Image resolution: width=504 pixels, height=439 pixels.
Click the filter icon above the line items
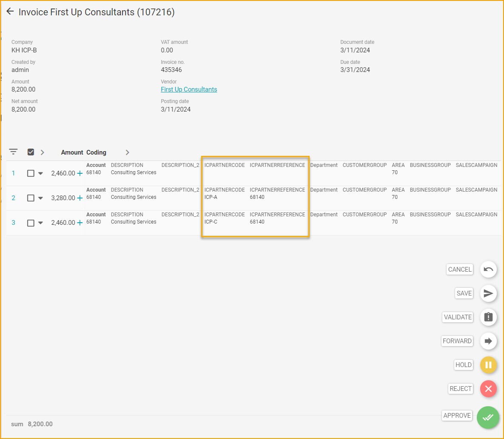click(13, 152)
